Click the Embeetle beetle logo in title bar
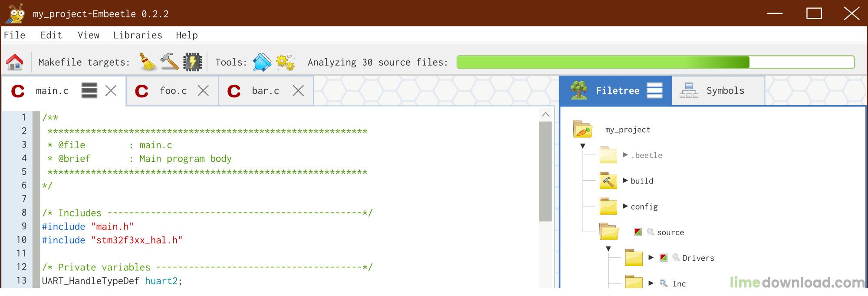Viewport: 868px width, 296px height. click(x=16, y=13)
